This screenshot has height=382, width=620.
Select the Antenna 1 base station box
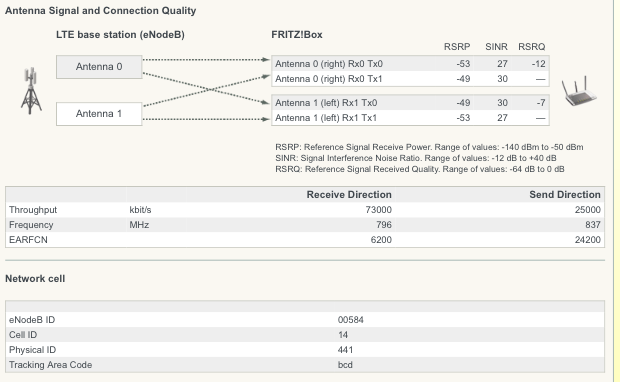point(99,114)
